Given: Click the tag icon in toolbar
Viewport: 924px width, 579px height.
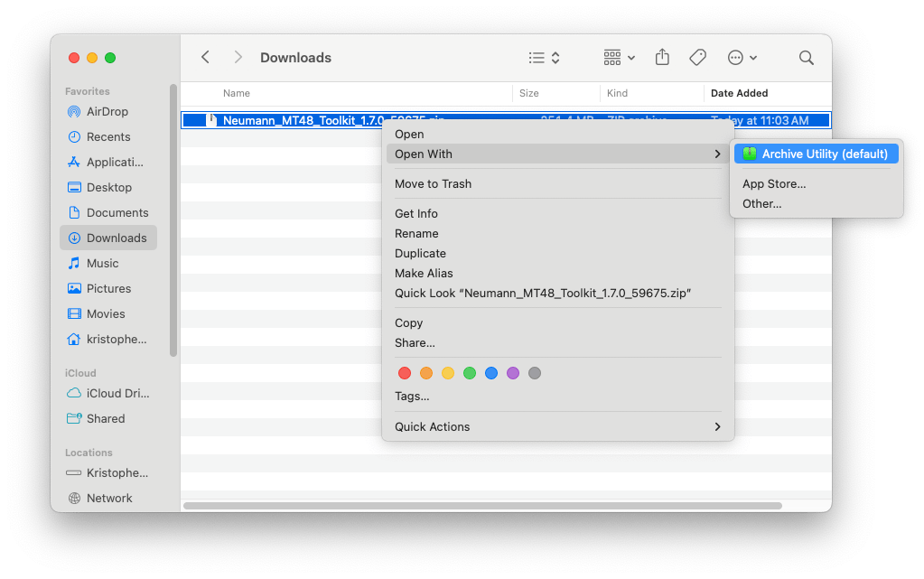Looking at the screenshot, I should click(x=697, y=58).
